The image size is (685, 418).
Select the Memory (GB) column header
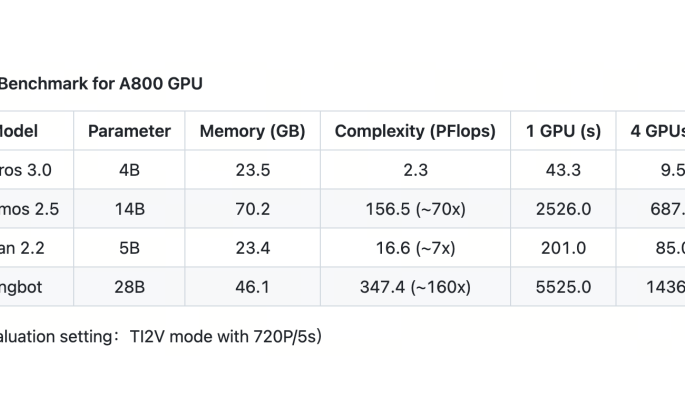tap(252, 131)
